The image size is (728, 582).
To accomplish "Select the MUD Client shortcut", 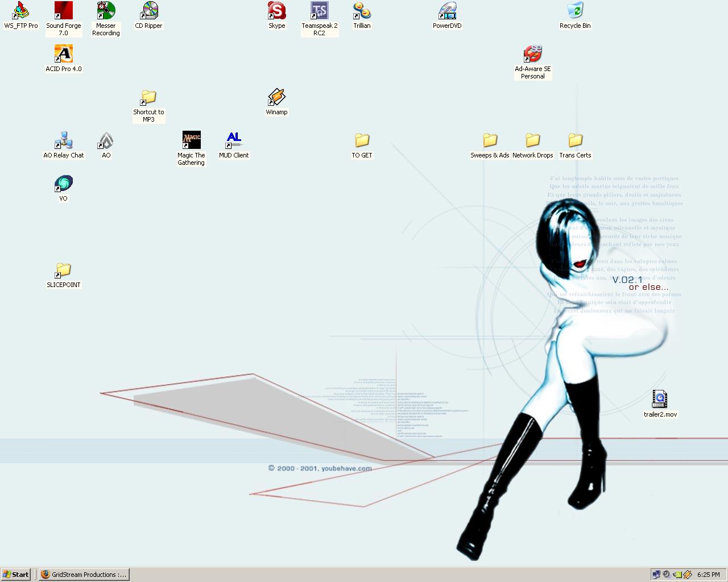I will click(x=234, y=140).
